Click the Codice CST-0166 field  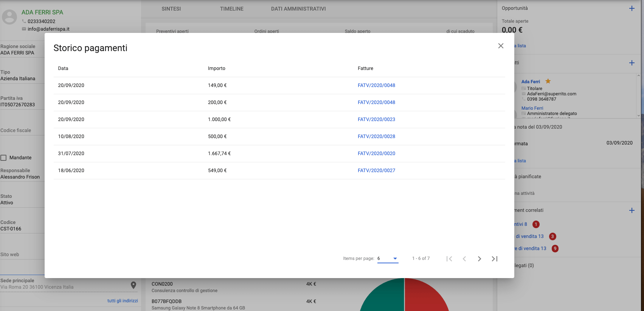(x=22, y=226)
